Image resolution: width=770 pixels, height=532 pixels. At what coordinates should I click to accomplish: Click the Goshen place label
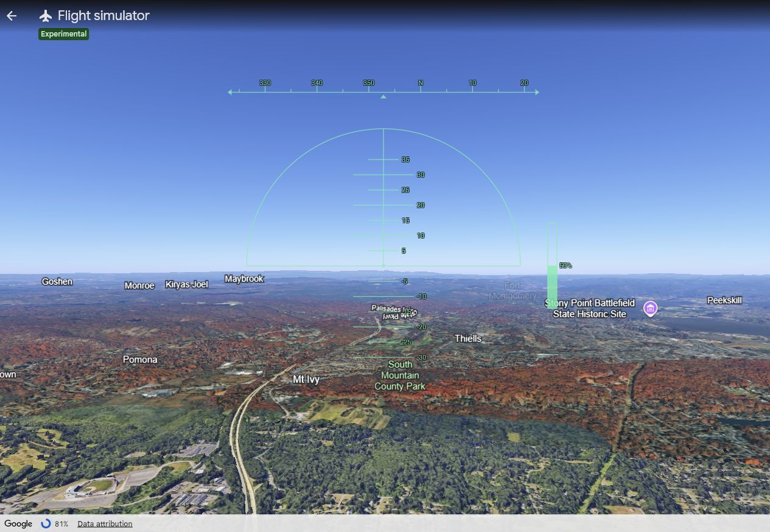coord(57,281)
